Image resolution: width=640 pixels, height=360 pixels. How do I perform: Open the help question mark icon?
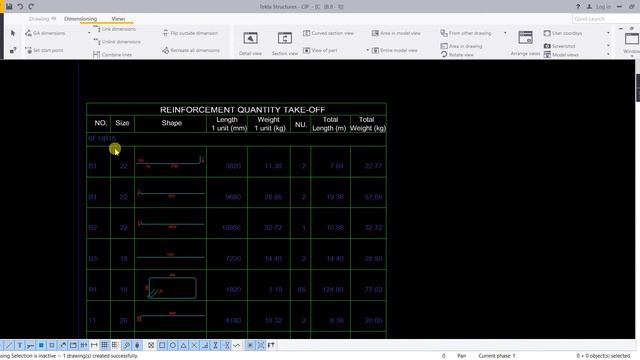point(578,7)
